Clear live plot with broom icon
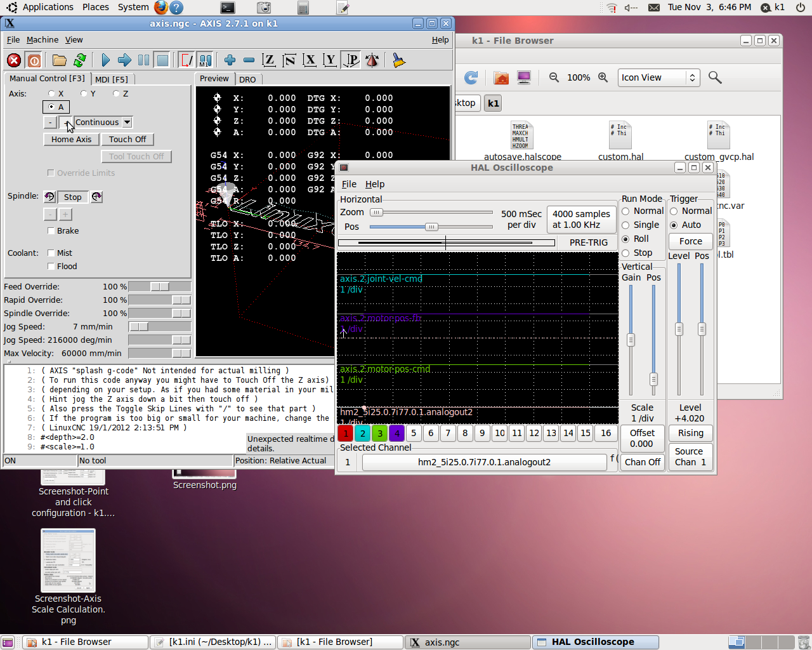The image size is (812, 650). (398, 60)
